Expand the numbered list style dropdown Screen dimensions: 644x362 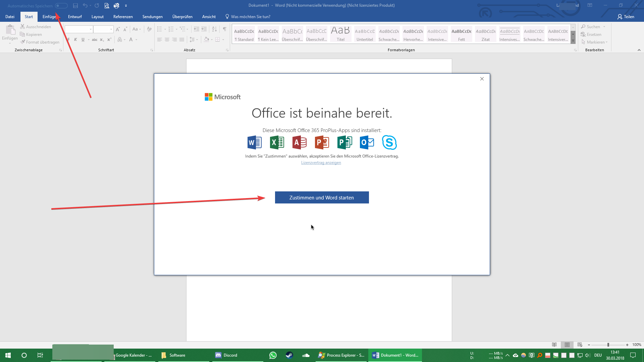point(177,29)
